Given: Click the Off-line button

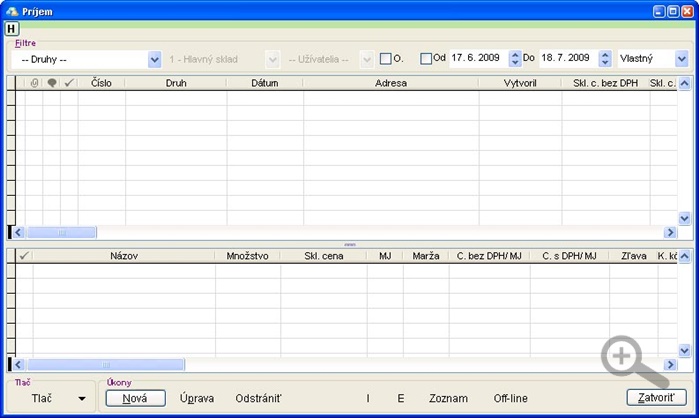Looking at the screenshot, I should coord(510,398).
